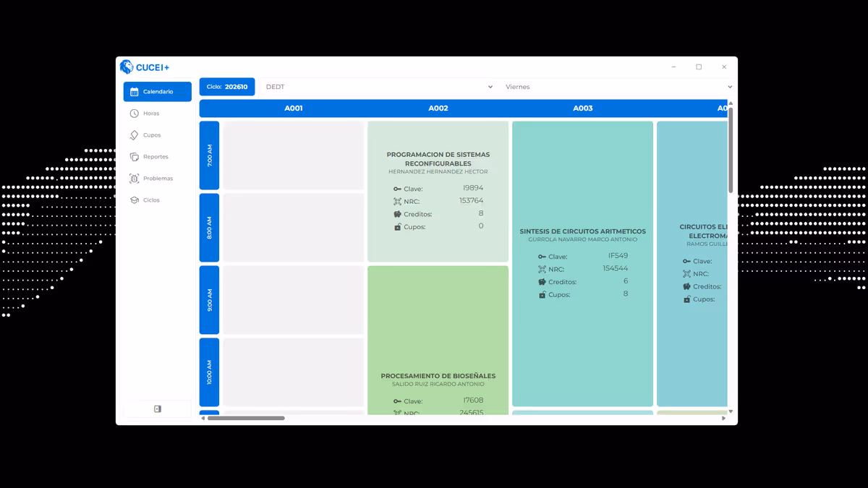Screen dimensions: 868x488
Task: Open the DEDT department dropdown
Action: pos(379,87)
